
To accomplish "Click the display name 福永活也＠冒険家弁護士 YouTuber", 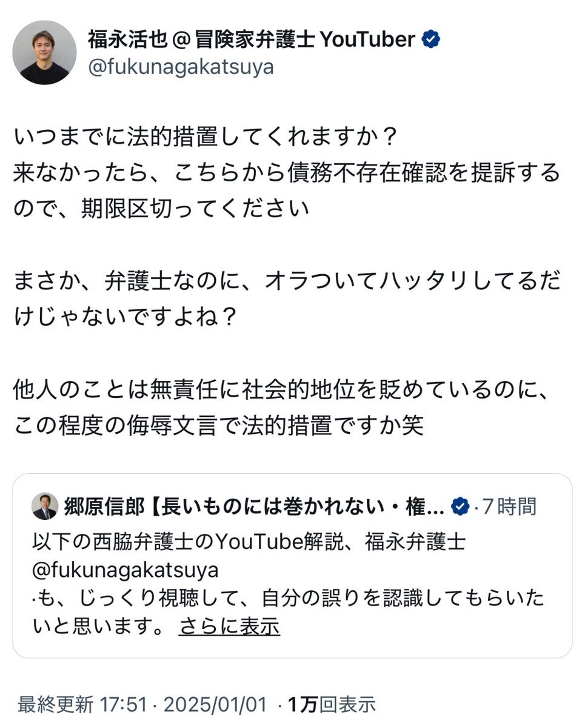I will point(251,40).
